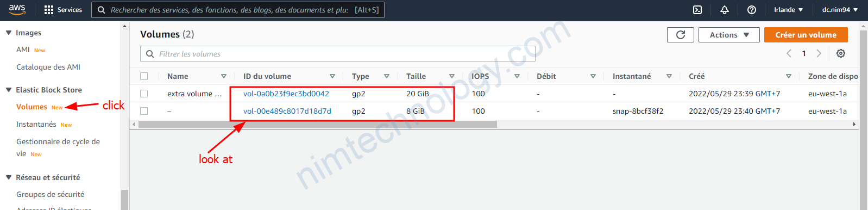Check the vol-00e489c8017d18d7d row checkbox
Image resolution: width=868 pixels, height=210 pixels.
click(144, 111)
